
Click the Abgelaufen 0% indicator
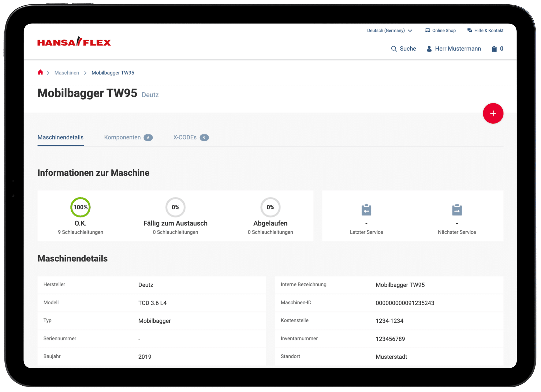pos(270,207)
